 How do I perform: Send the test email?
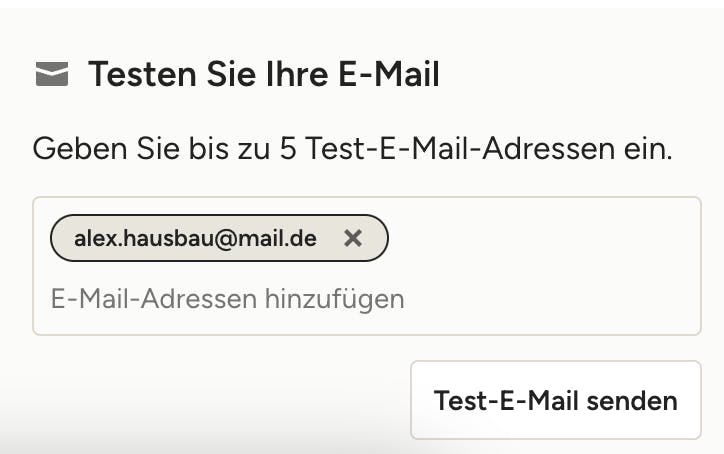(x=555, y=400)
